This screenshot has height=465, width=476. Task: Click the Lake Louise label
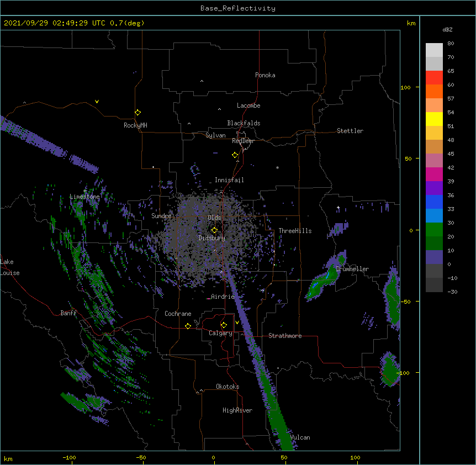tap(10, 267)
